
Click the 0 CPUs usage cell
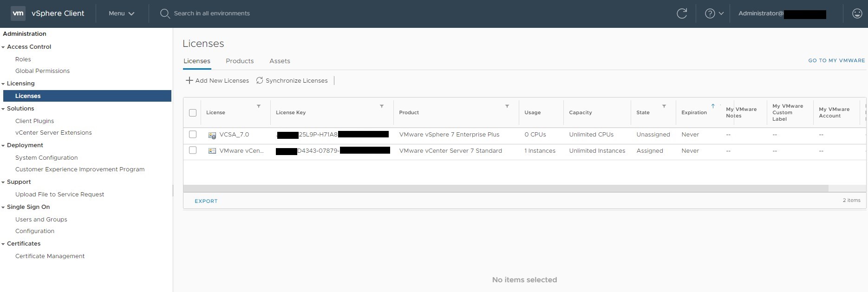pyautogui.click(x=535, y=134)
